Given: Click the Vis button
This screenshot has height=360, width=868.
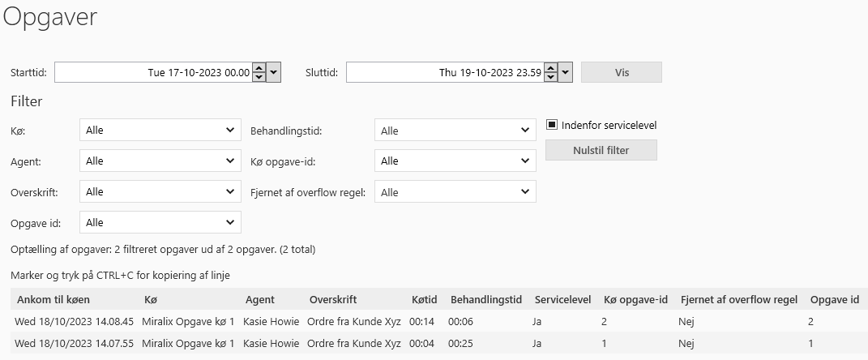Looking at the screenshot, I should (x=622, y=72).
